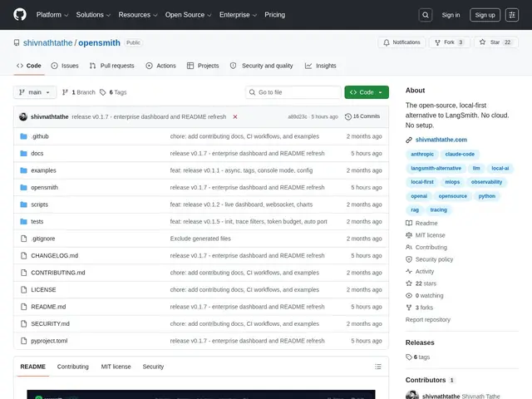
Task: Click the shivnathtathe avatar in commit row
Action: pyautogui.click(x=23, y=116)
